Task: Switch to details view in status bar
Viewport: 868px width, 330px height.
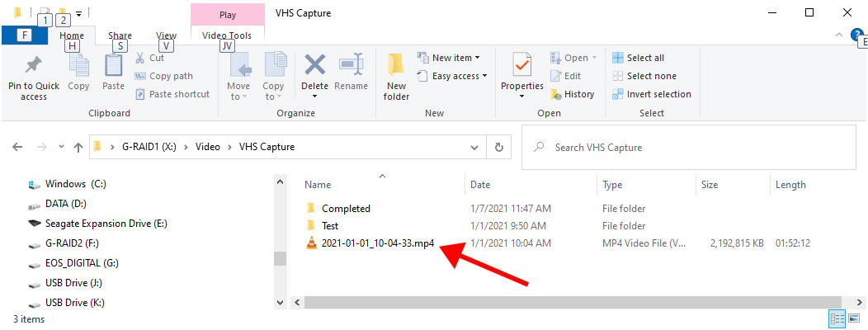Action: [x=836, y=318]
